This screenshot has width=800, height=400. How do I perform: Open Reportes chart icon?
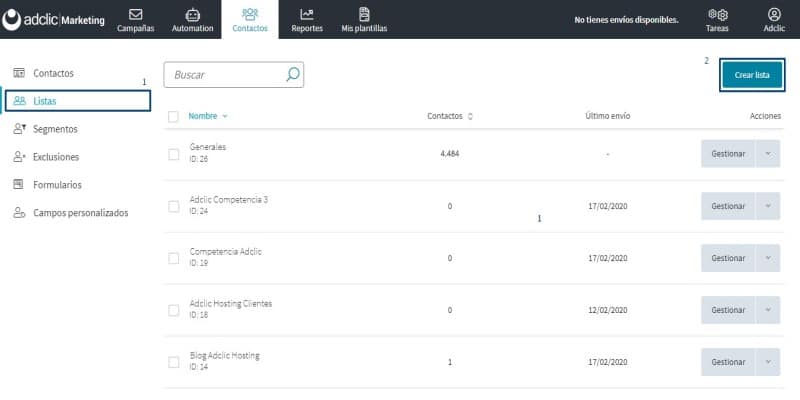pyautogui.click(x=306, y=14)
